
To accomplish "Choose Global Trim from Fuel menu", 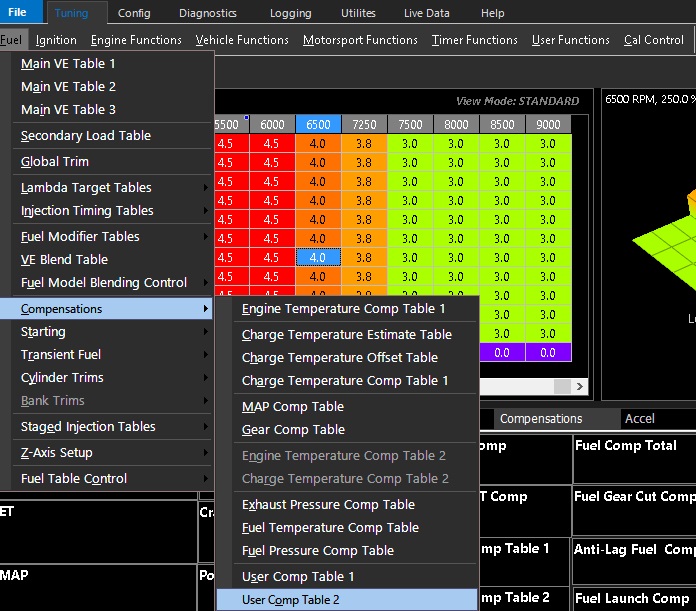I will [55, 161].
